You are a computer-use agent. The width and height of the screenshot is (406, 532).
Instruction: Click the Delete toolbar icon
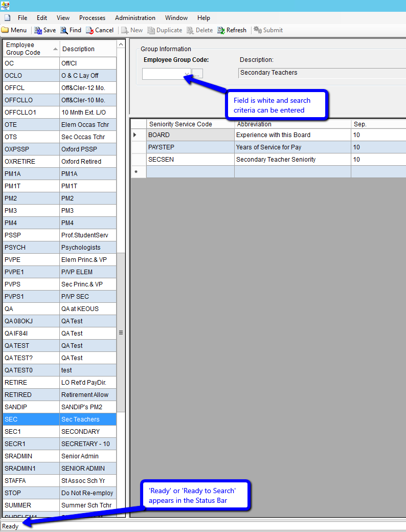(x=190, y=30)
